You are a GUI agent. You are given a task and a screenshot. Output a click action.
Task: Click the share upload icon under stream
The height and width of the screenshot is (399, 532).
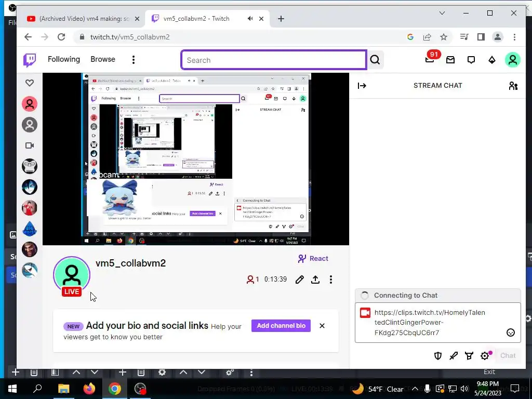(x=315, y=280)
